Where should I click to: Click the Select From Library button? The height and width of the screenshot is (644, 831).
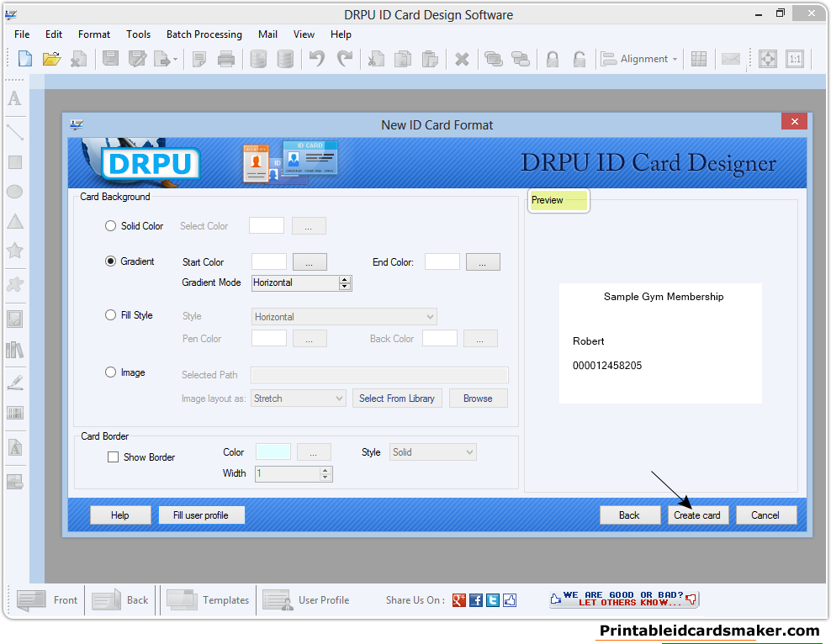(397, 399)
